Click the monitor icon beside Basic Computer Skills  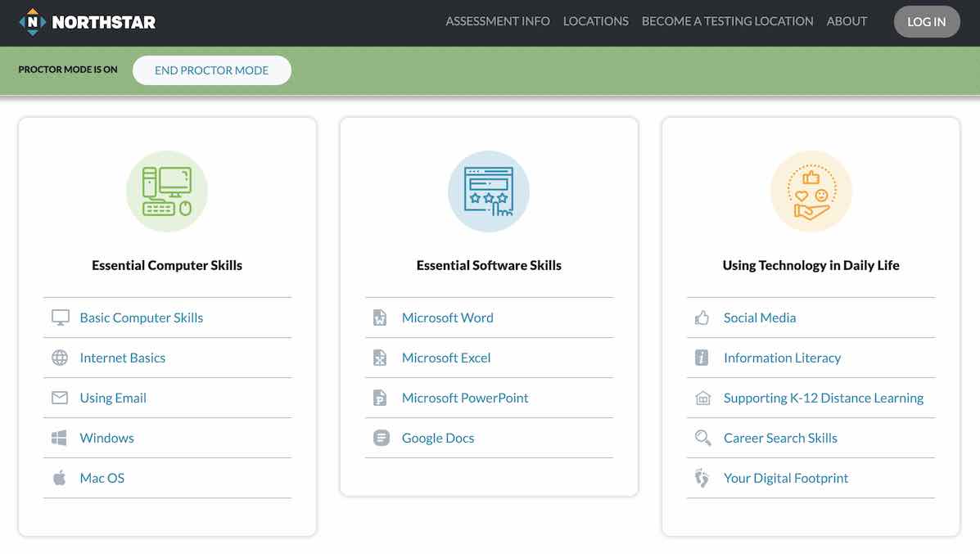pos(60,318)
